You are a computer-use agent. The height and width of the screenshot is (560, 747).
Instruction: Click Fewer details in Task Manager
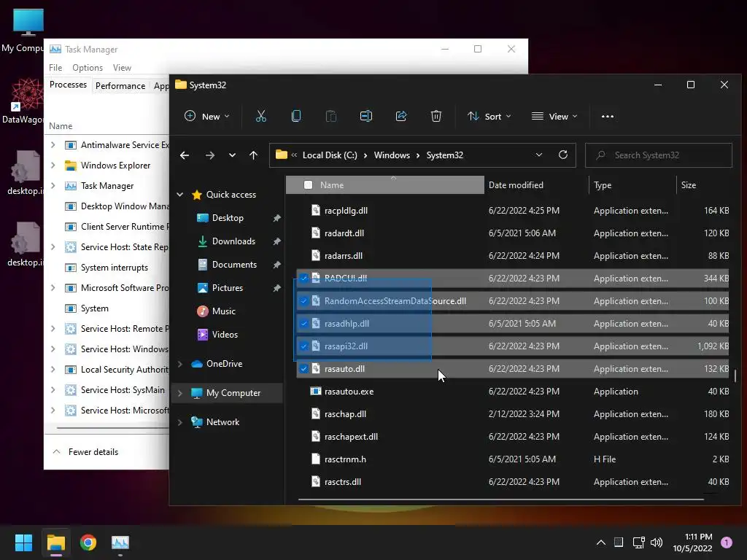coord(86,452)
